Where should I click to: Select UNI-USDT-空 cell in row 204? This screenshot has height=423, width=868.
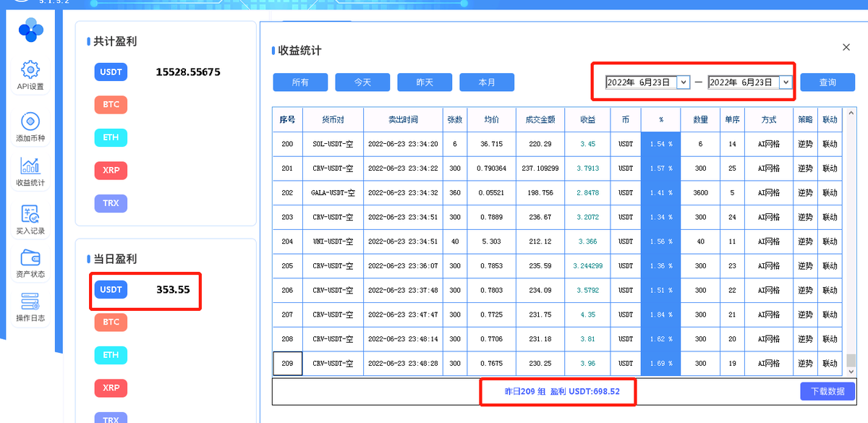(x=333, y=242)
